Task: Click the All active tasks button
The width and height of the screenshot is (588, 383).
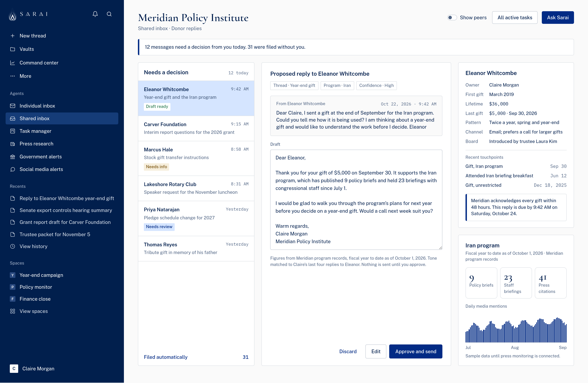Action: click(515, 18)
